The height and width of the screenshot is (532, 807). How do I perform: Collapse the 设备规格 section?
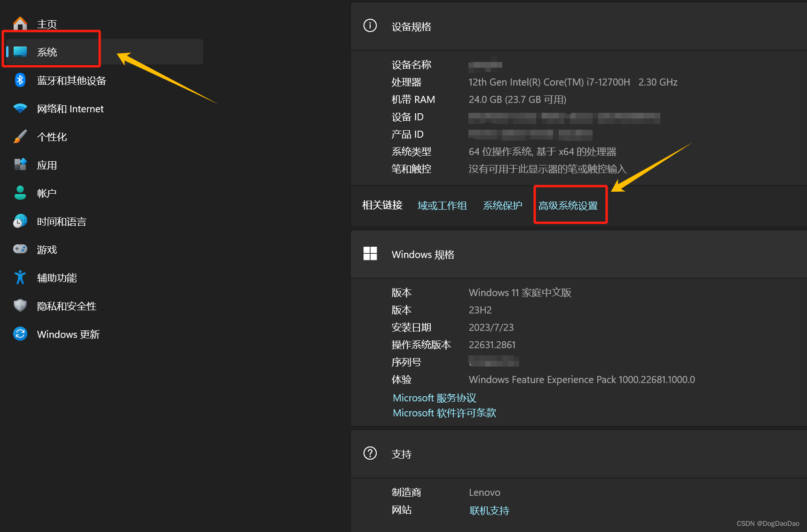coord(411,26)
